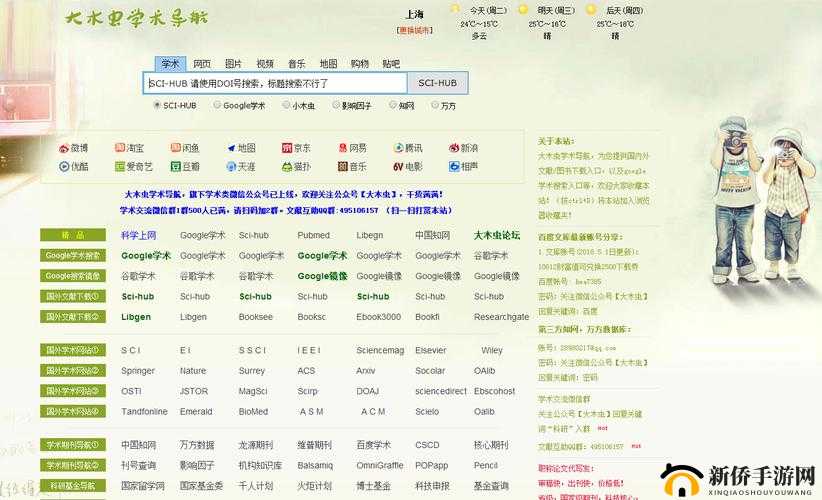
Task: Switch to the 网页 search tab
Action: pyautogui.click(x=202, y=63)
